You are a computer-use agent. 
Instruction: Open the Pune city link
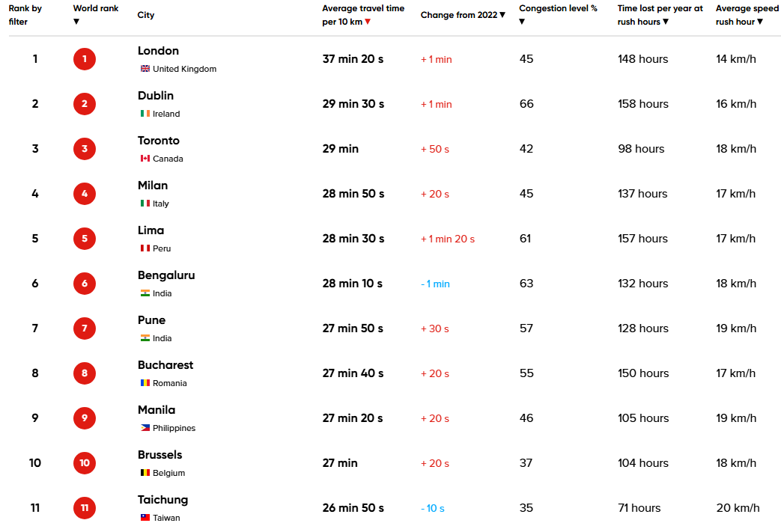tap(151, 320)
